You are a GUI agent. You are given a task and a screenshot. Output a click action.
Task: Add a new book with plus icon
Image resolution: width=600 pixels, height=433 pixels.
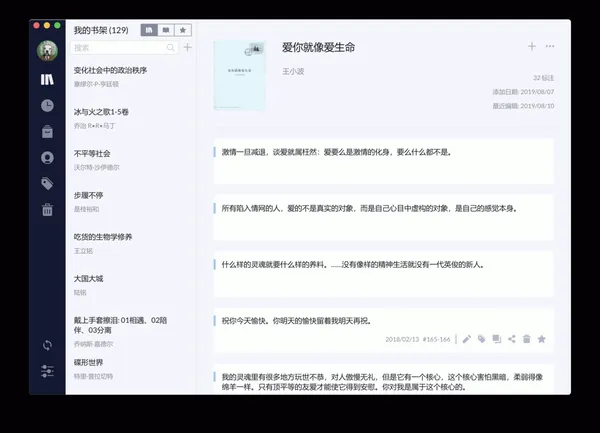coord(188,47)
